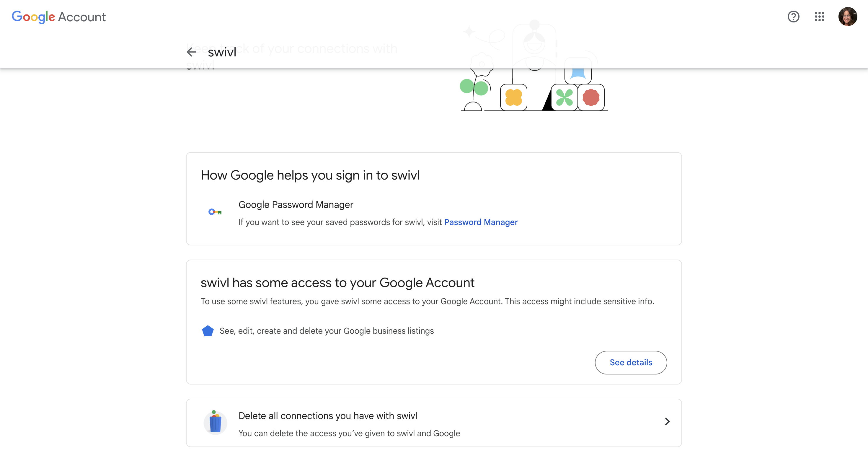Click the swivl page title in header

tap(222, 52)
